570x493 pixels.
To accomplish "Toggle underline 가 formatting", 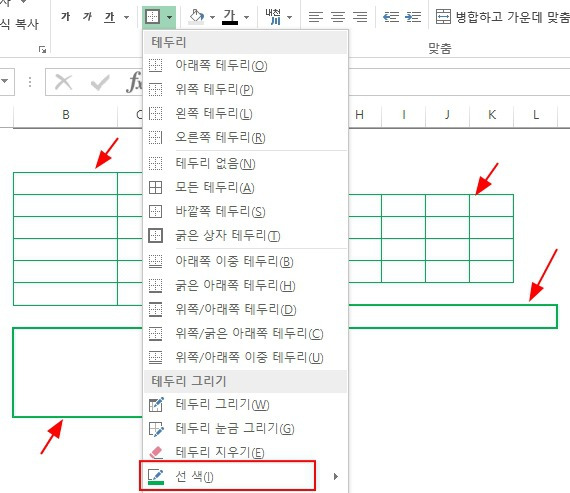I will point(109,16).
